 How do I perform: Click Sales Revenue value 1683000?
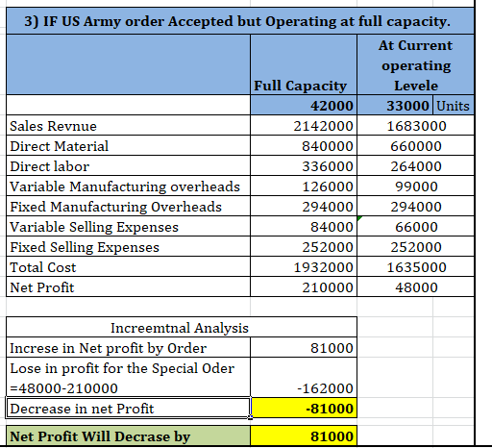(x=415, y=125)
